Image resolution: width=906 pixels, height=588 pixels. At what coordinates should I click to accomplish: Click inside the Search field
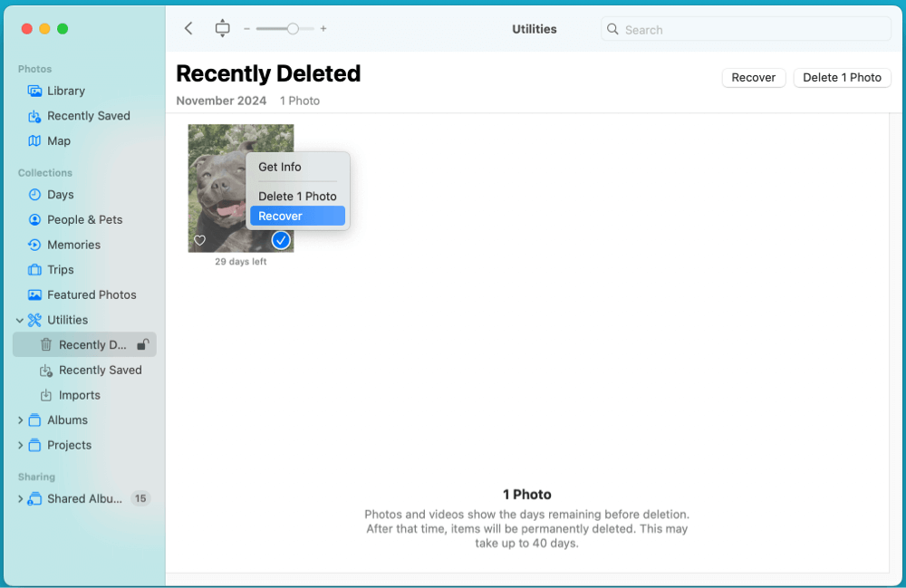coord(745,29)
